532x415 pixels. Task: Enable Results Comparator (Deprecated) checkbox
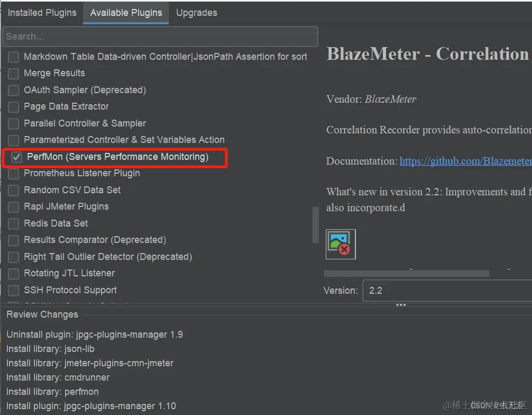click(14, 240)
